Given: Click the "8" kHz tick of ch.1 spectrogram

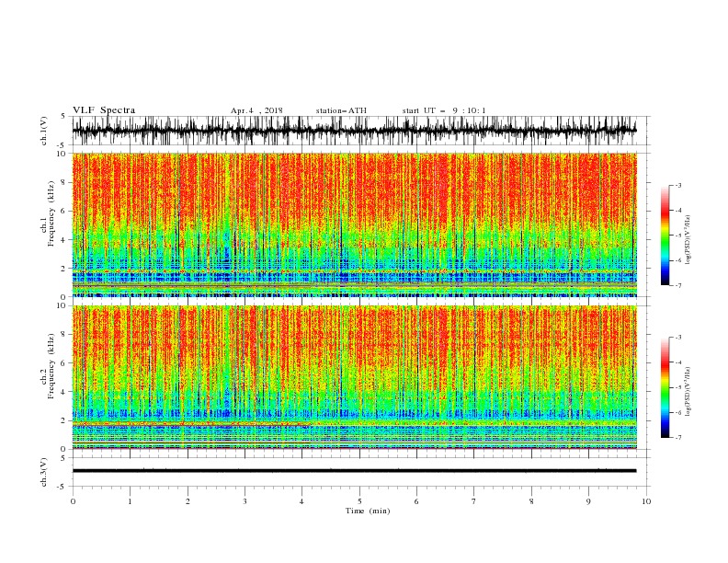Looking at the screenshot, I should pos(64,182).
